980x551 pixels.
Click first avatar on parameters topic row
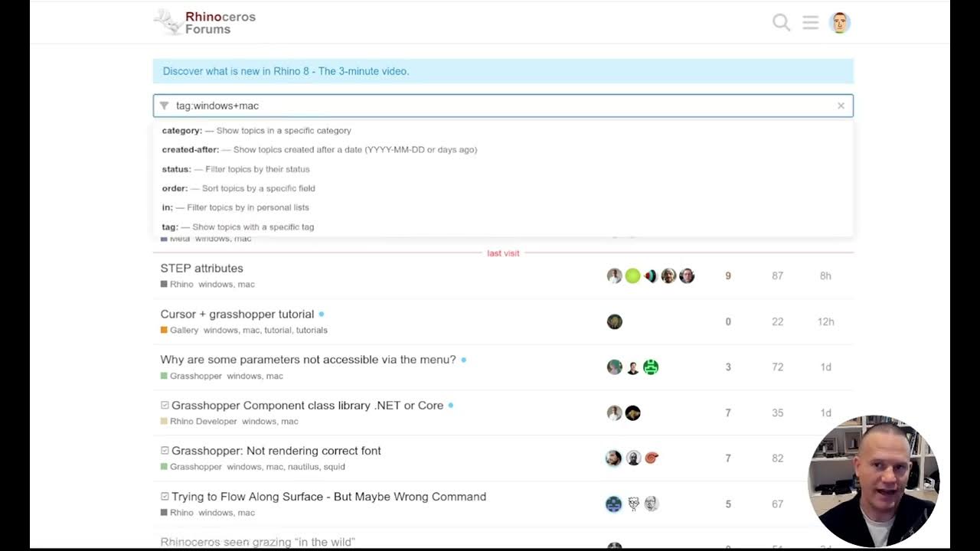click(x=614, y=367)
